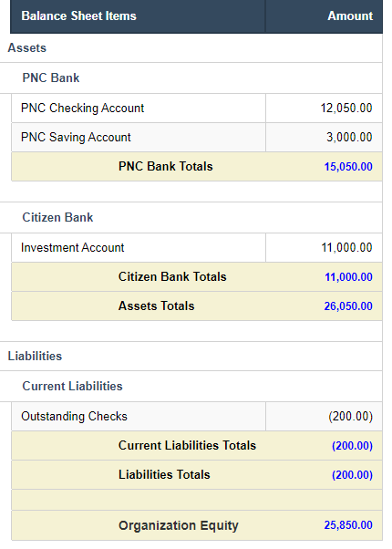
Task: Click the Outstanding Checks row
Action: point(197,416)
